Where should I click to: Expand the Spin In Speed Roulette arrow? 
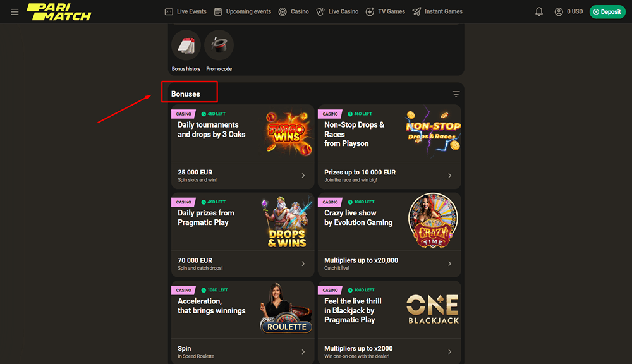303,352
